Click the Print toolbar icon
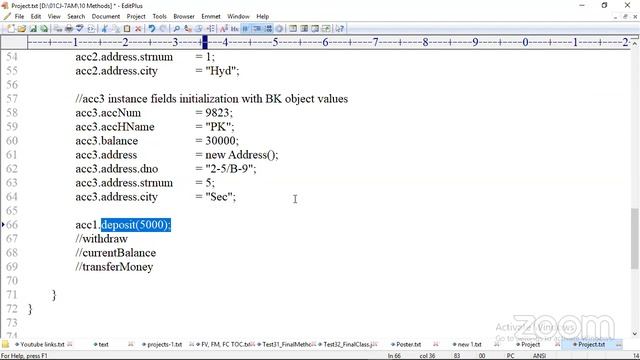 (69, 29)
